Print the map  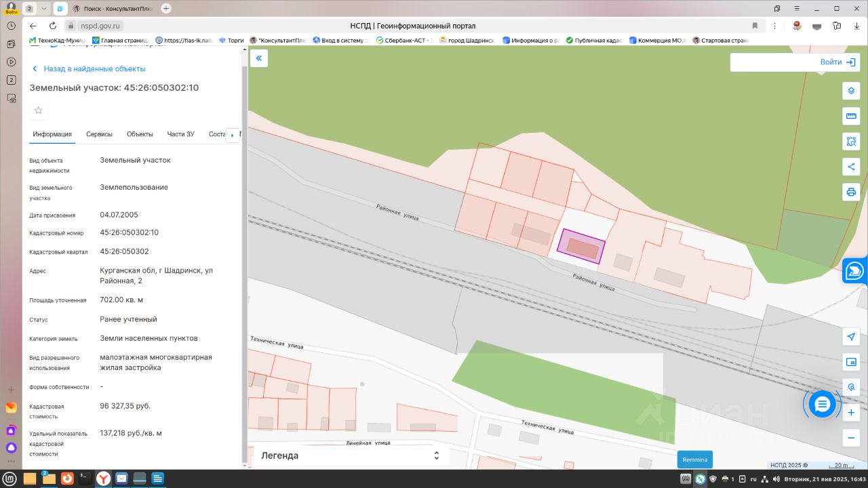851,192
